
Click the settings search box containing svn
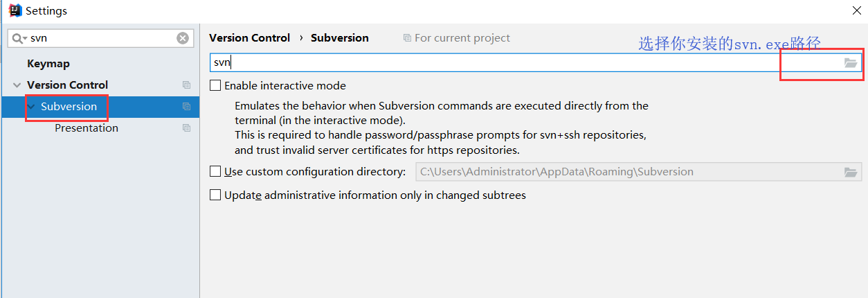tap(100, 38)
